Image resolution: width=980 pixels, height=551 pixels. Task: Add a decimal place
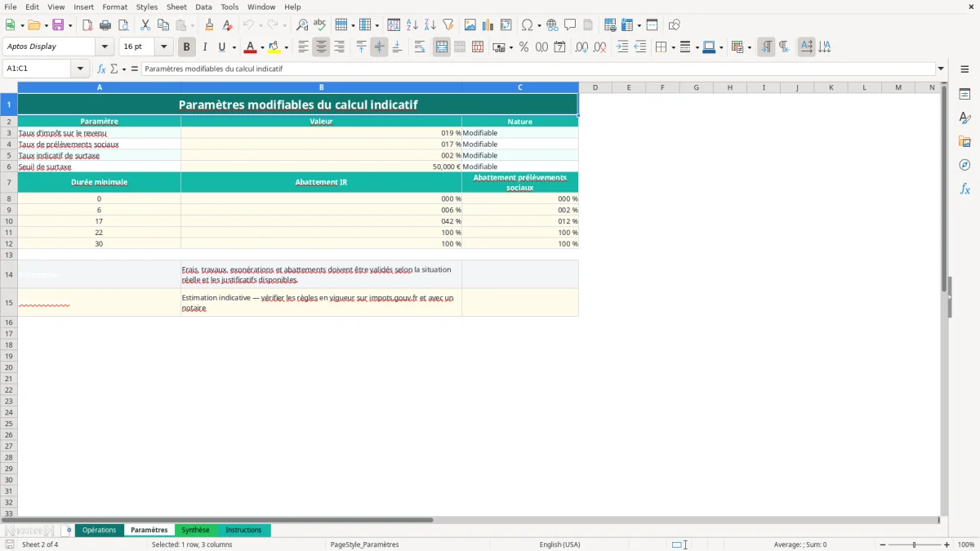[x=581, y=47]
